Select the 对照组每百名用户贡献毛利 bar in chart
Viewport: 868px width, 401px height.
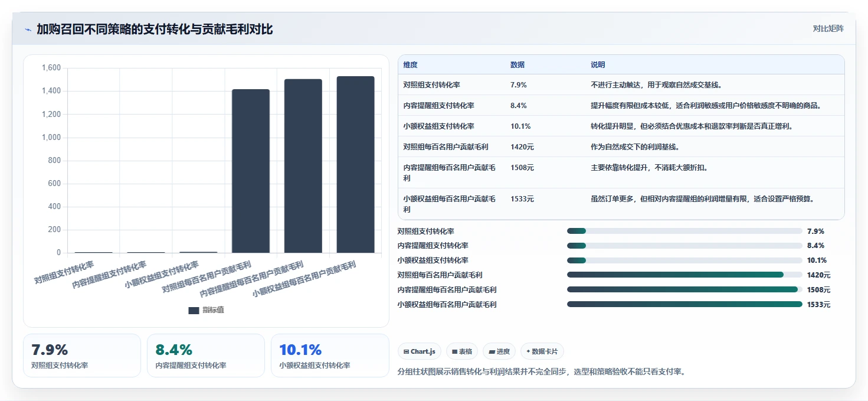251,171
